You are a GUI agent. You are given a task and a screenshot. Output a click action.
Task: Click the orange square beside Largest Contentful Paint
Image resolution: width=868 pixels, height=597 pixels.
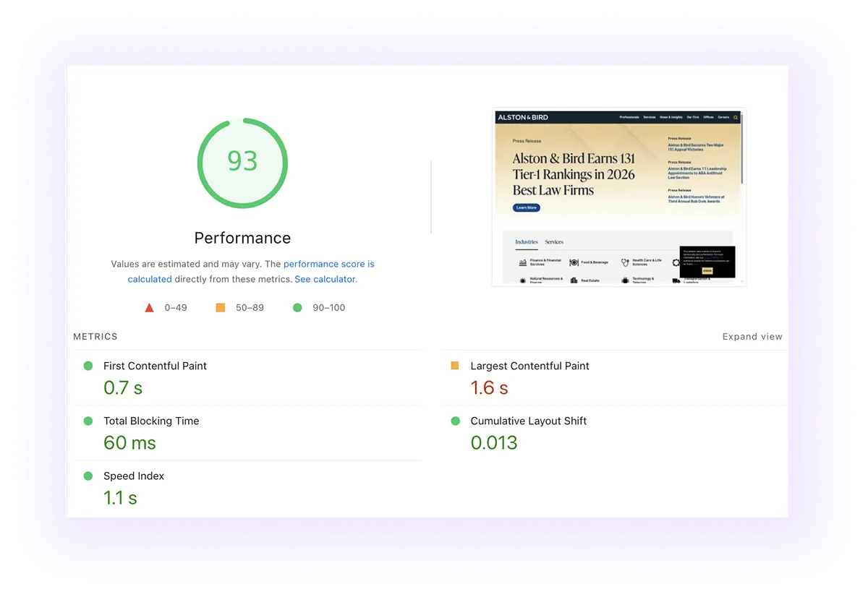pos(454,366)
